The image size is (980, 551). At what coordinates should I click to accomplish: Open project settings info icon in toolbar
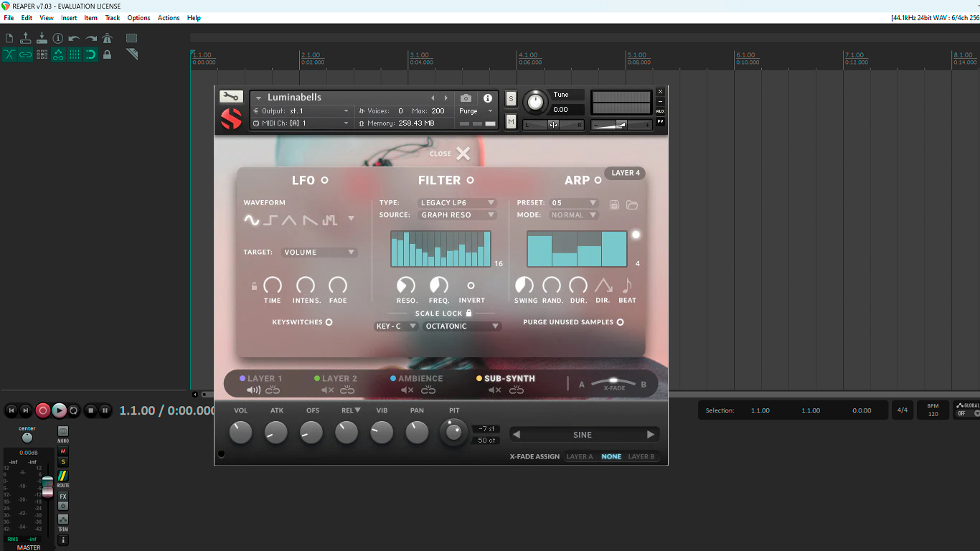click(x=58, y=38)
